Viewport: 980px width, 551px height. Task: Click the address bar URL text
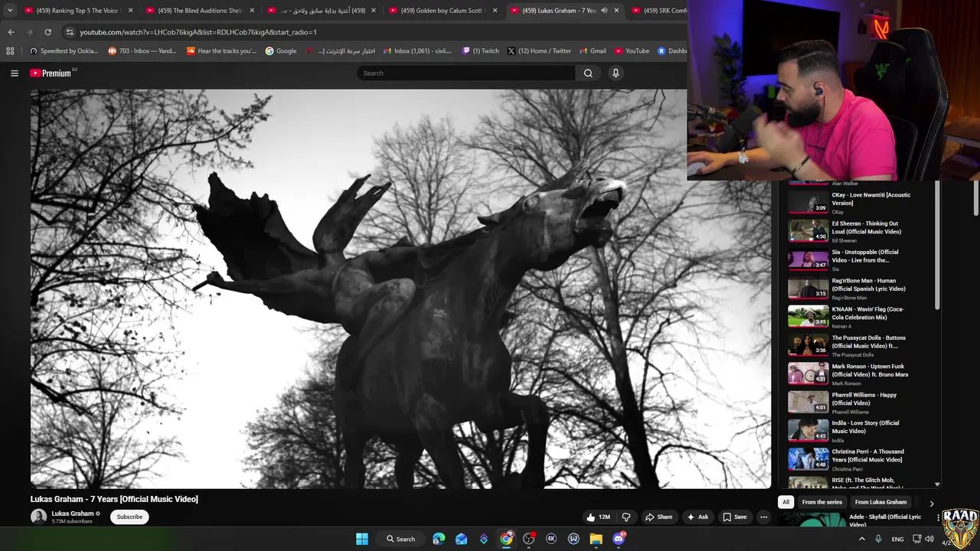tap(198, 32)
